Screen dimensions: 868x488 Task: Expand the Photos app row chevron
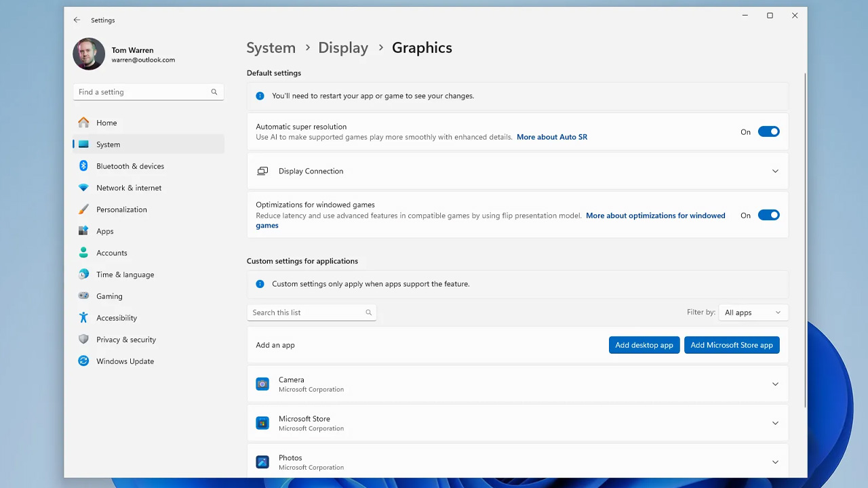click(x=775, y=462)
